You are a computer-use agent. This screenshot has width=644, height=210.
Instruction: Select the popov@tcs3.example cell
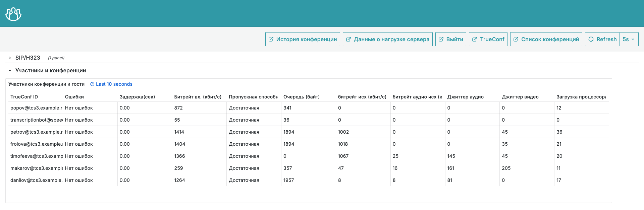pos(36,108)
